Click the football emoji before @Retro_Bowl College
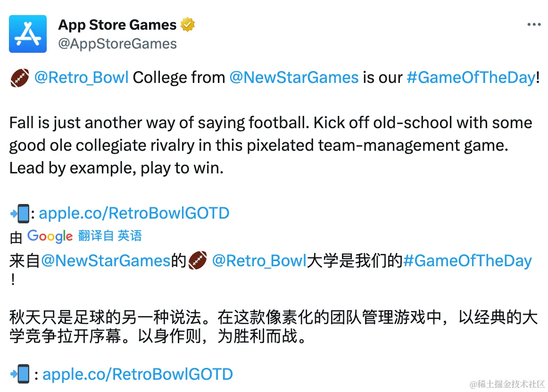The width and height of the screenshot is (548, 392). coord(19,77)
